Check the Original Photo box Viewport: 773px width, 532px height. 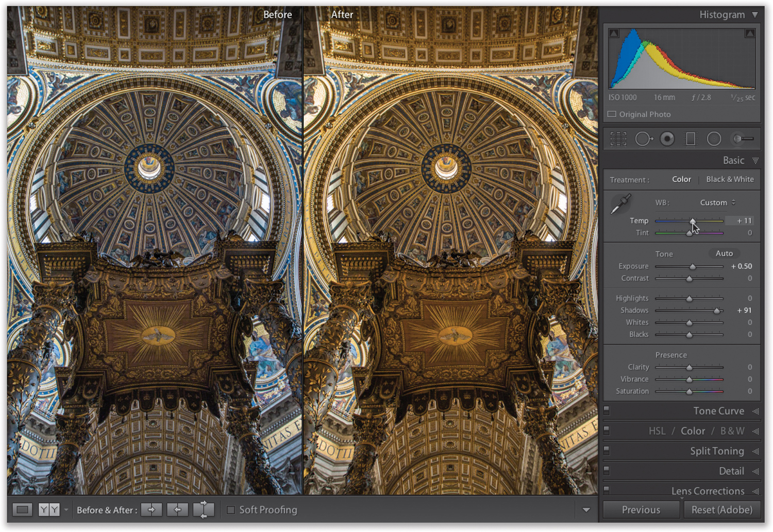612,114
